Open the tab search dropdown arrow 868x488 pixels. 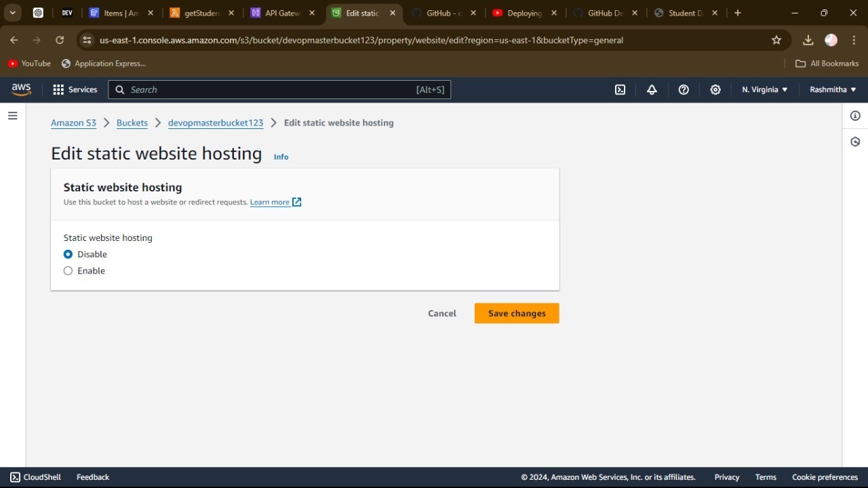coord(12,13)
